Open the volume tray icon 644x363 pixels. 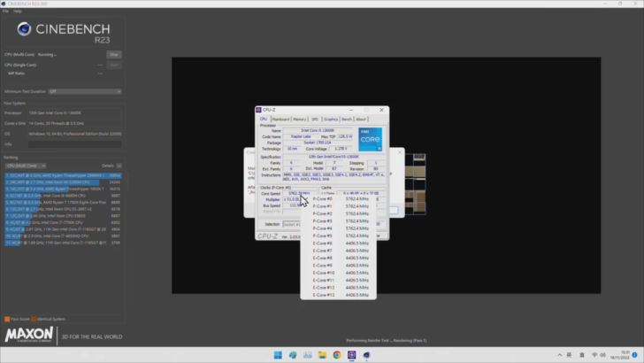[x=602, y=355]
